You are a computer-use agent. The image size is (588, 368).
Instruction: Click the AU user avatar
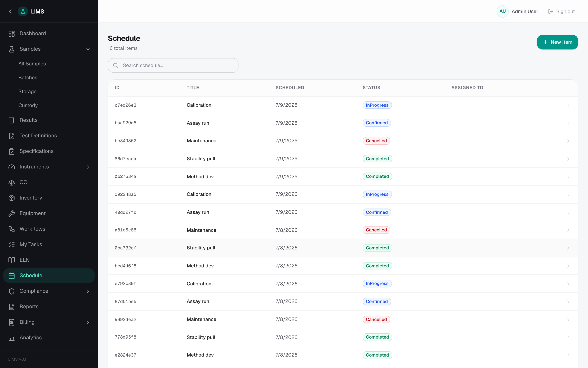(x=502, y=11)
